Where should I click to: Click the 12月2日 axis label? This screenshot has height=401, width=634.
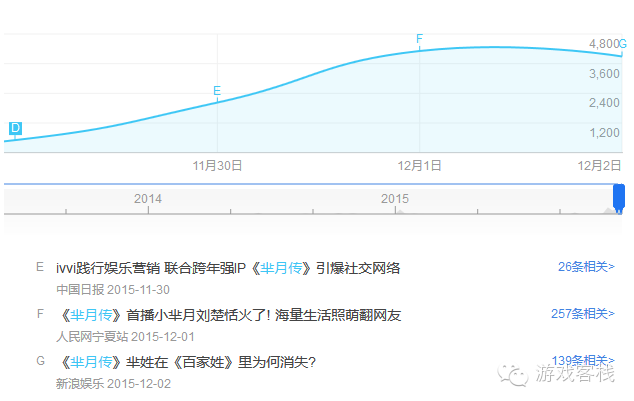tap(599, 166)
